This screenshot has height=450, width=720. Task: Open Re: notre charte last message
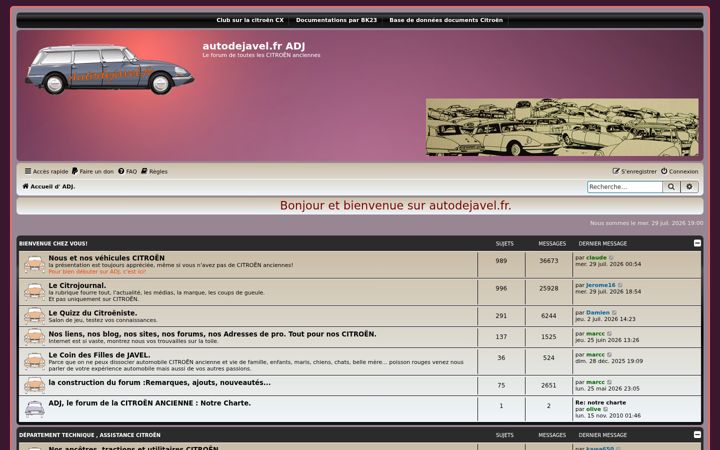coord(601,403)
